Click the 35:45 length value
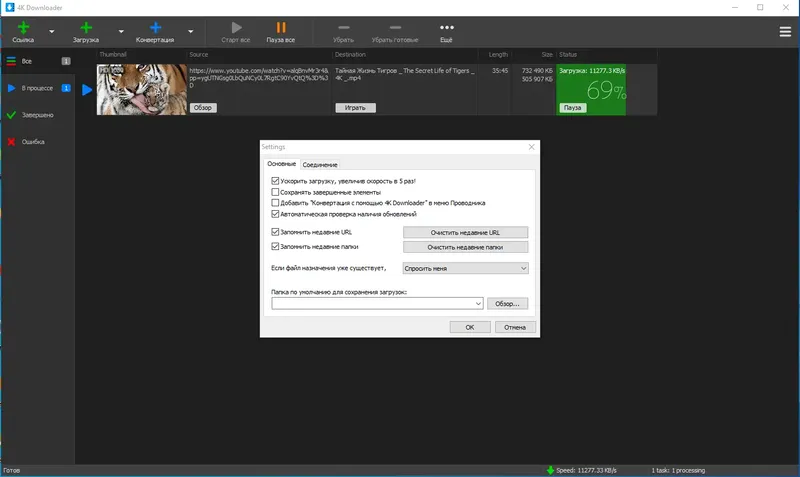The width and height of the screenshot is (800, 477). tap(500, 71)
